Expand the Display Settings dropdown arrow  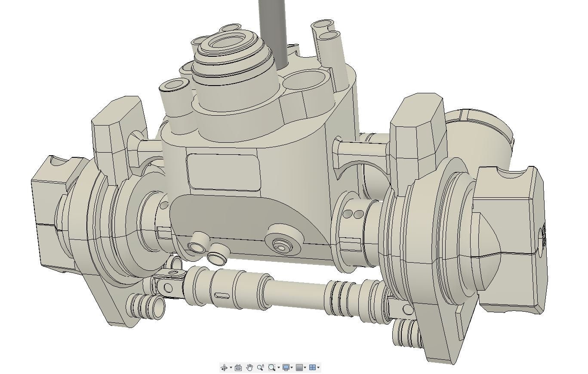pyautogui.click(x=292, y=368)
